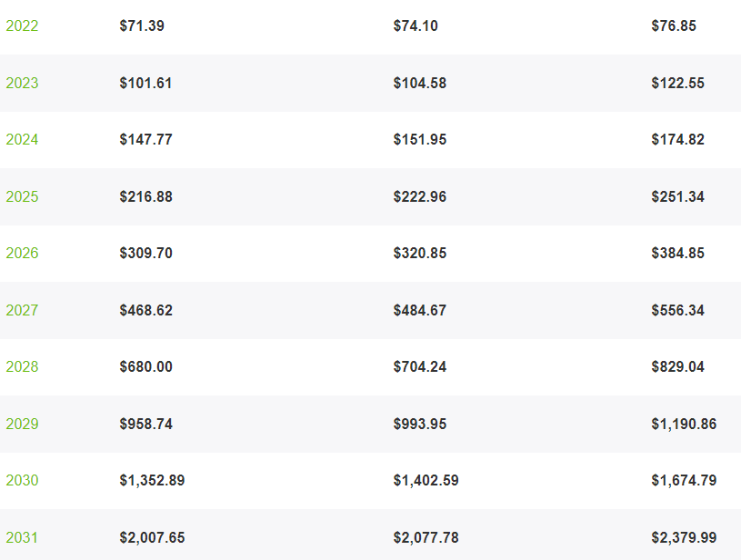Screen dimensions: 741x560
Task: Click the $2,379.99 value in 2031 row
Action: [x=684, y=538]
